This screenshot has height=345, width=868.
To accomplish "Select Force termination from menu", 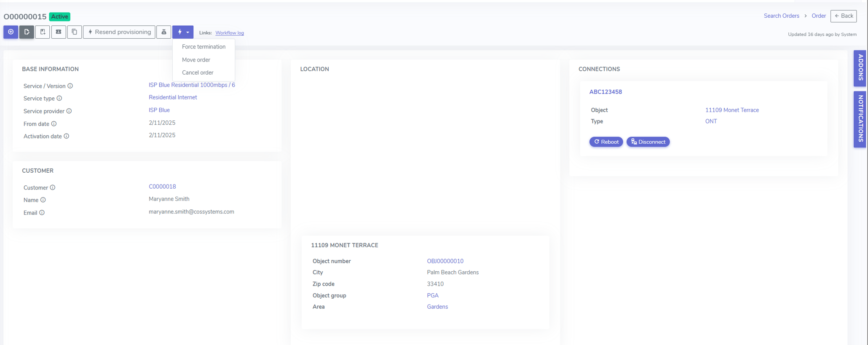I will coord(204,47).
